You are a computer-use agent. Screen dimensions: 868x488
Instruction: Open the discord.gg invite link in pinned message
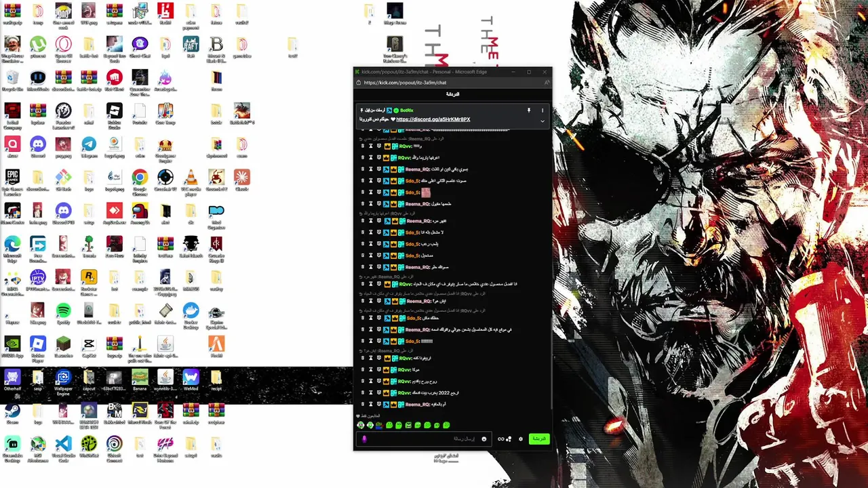433,119
